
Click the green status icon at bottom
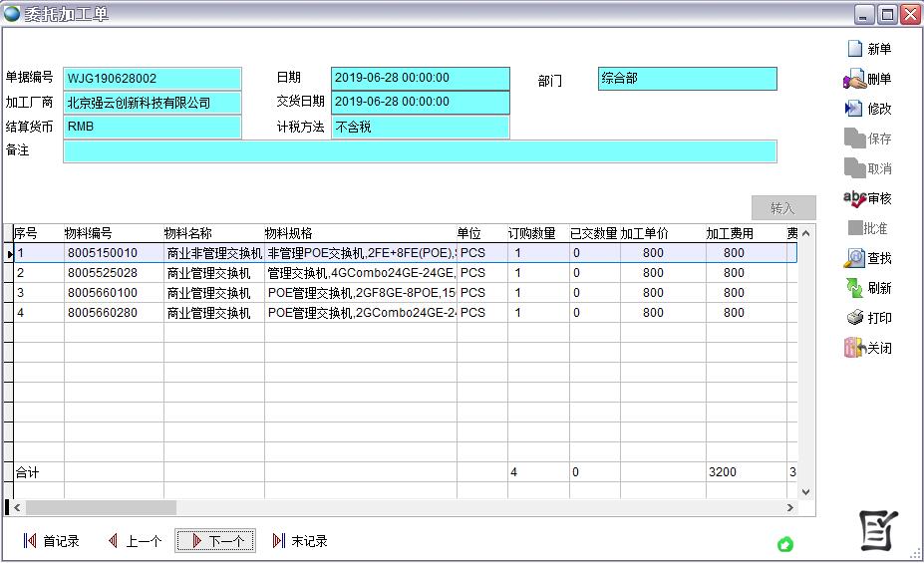pos(785,544)
